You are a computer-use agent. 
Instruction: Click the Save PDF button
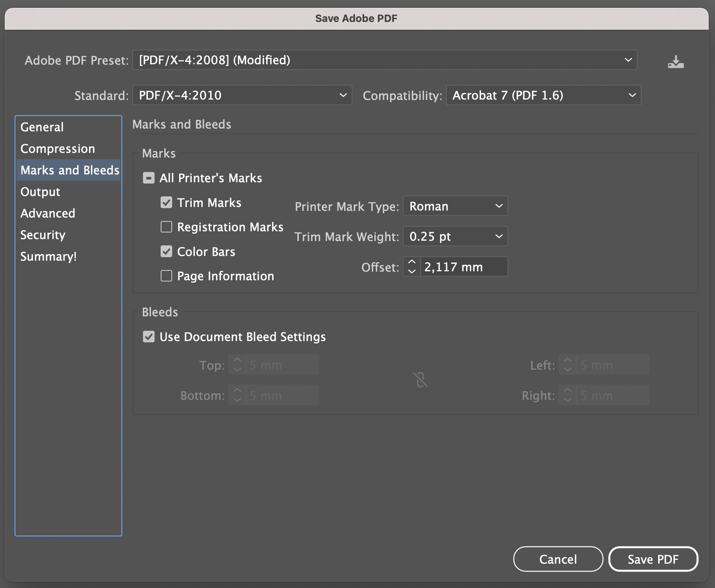653,559
